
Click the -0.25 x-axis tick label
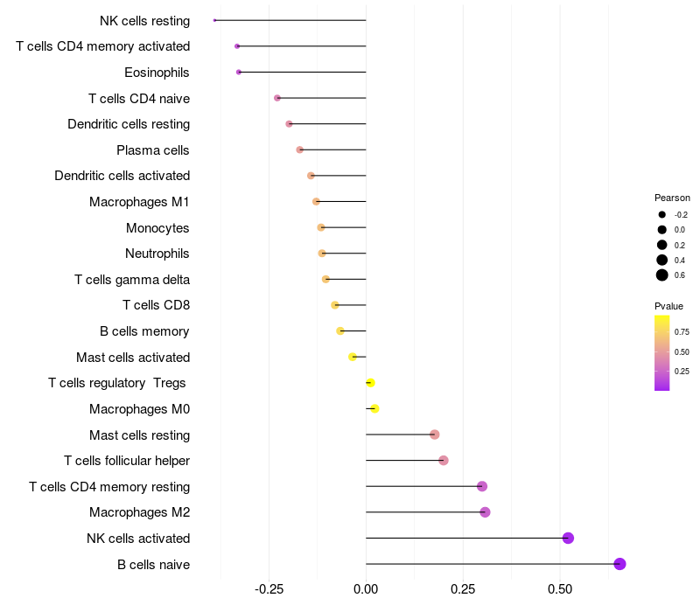pos(269,589)
